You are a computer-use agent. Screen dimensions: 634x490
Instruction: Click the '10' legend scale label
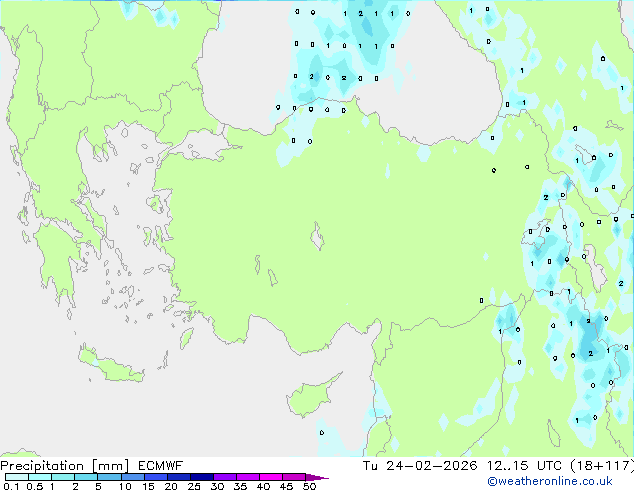point(125,486)
